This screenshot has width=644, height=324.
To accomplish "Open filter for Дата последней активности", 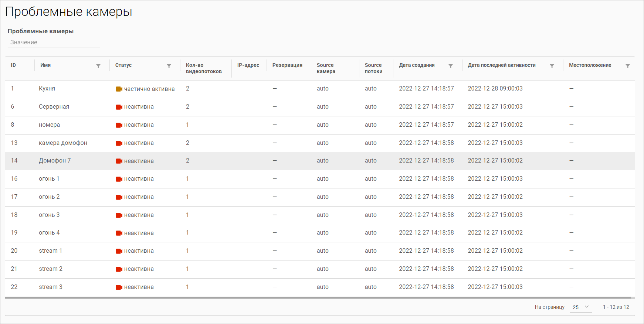I will click(x=552, y=66).
